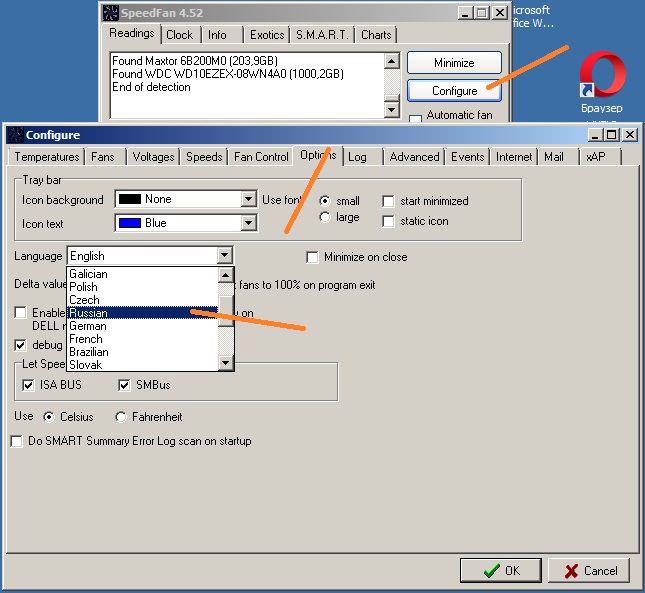Image resolution: width=645 pixels, height=593 pixels.
Task: Click the Configure button in SpeedFan
Action: pyautogui.click(x=454, y=91)
